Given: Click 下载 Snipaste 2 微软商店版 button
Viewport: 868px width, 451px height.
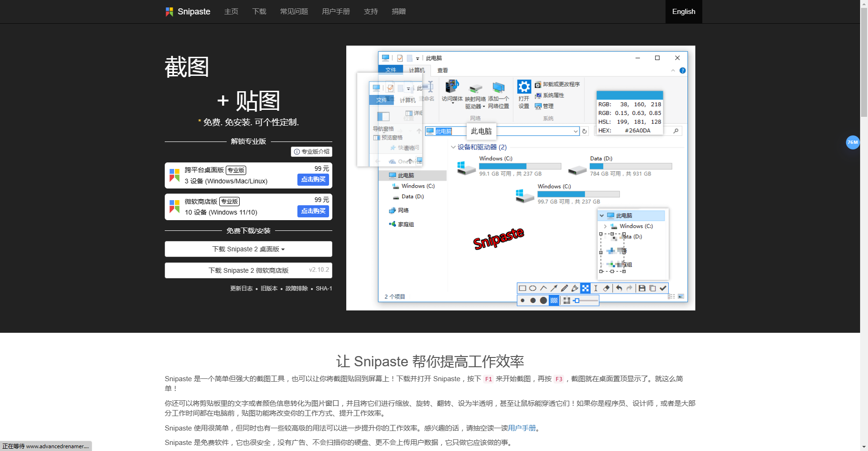Looking at the screenshot, I should click(249, 270).
